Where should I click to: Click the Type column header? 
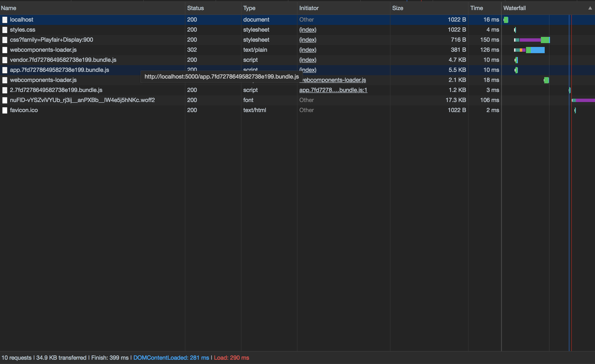pyautogui.click(x=249, y=8)
